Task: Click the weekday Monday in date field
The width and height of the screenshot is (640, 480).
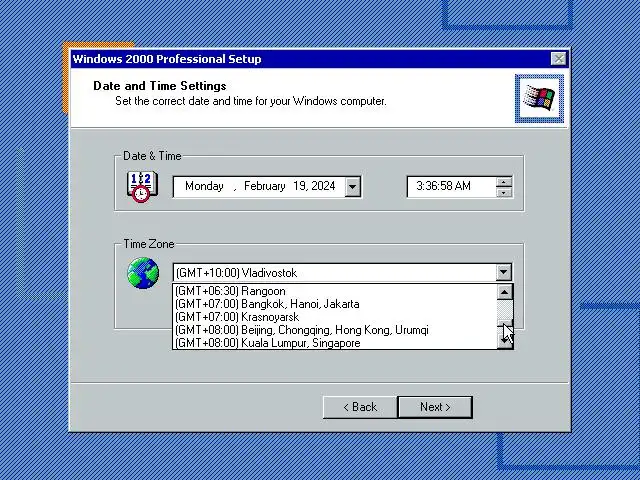Action: 204,187
